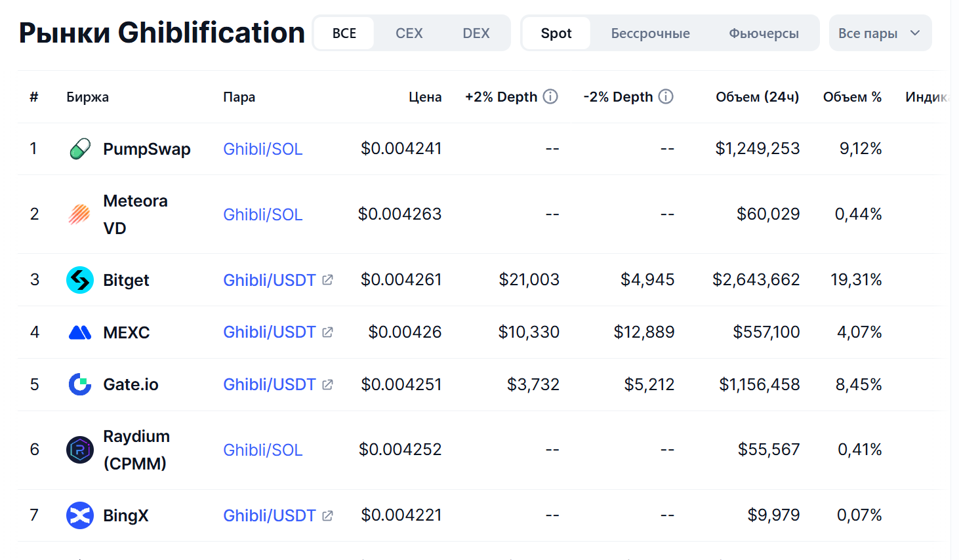Click the Gate.io exchange logo icon
This screenshot has width=959, height=560.
(80, 384)
